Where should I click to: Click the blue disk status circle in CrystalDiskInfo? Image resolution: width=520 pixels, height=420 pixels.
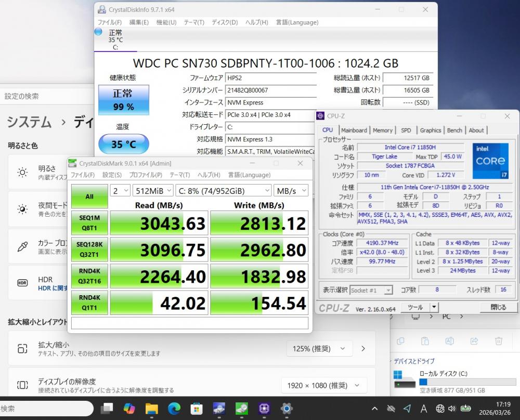(x=98, y=32)
